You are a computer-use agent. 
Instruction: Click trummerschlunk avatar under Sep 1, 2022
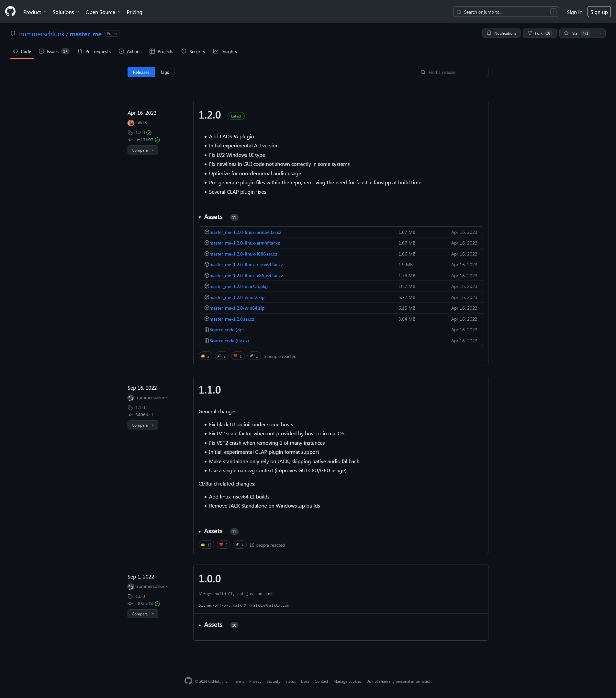131,587
